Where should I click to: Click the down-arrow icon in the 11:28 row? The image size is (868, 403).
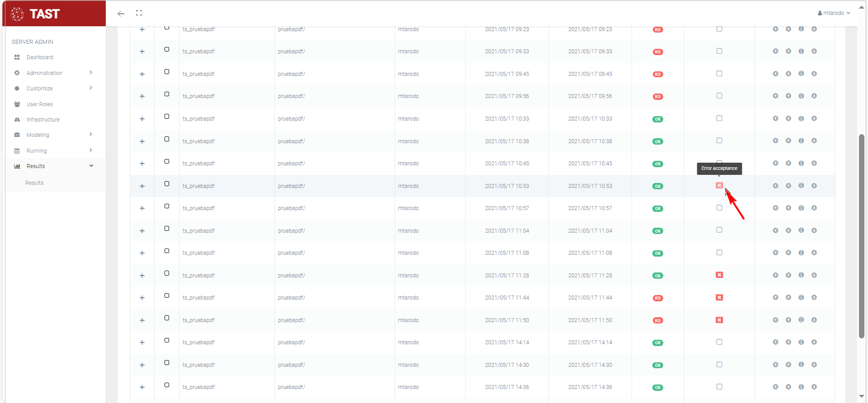(x=814, y=275)
